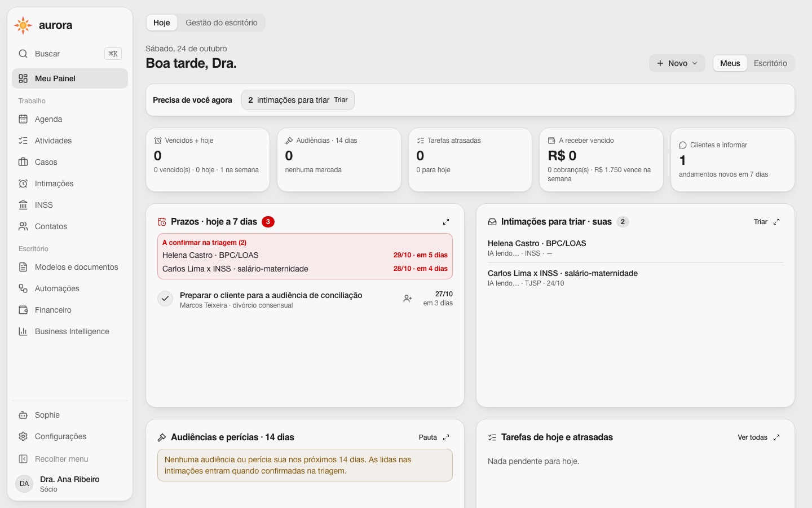Image resolution: width=812 pixels, height=508 pixels.
Task: Open Modelos e documentos
Action: 70,267
